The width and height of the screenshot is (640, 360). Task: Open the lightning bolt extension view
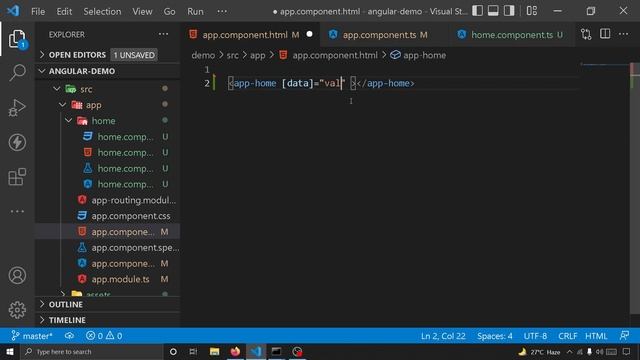click(17, 142)
